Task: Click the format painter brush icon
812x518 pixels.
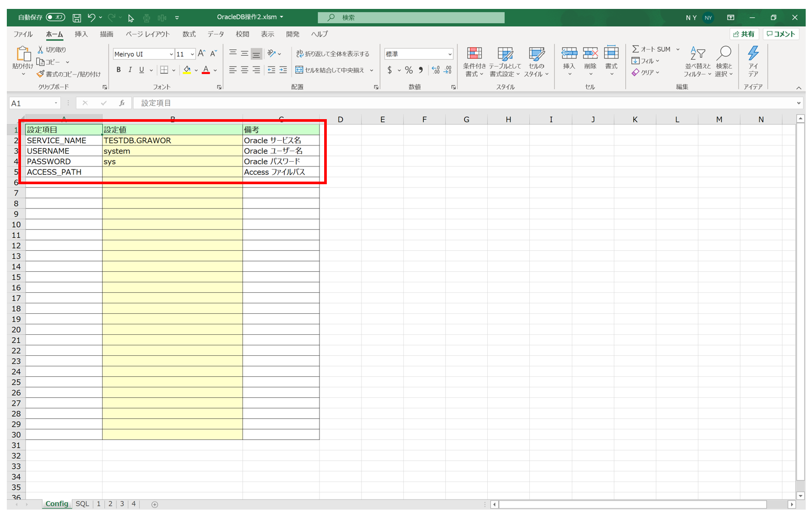Action: pos(40,74)
